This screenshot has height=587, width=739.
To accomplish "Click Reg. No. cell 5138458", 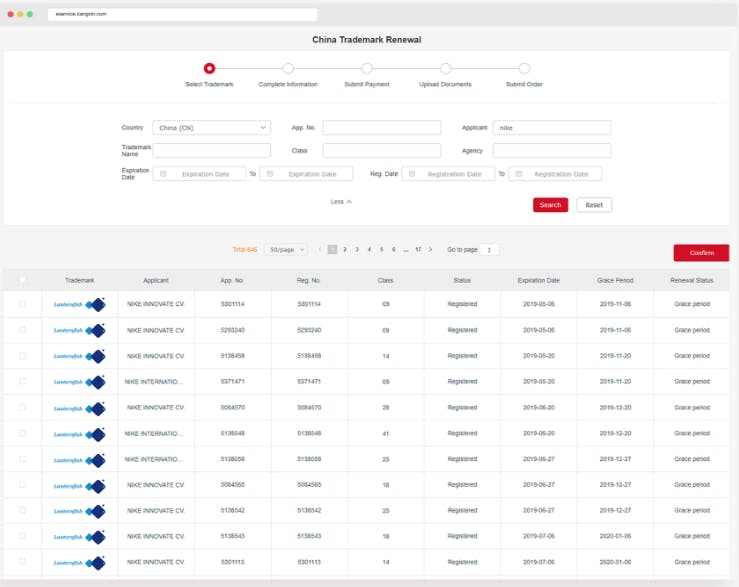I will point(309,356).
